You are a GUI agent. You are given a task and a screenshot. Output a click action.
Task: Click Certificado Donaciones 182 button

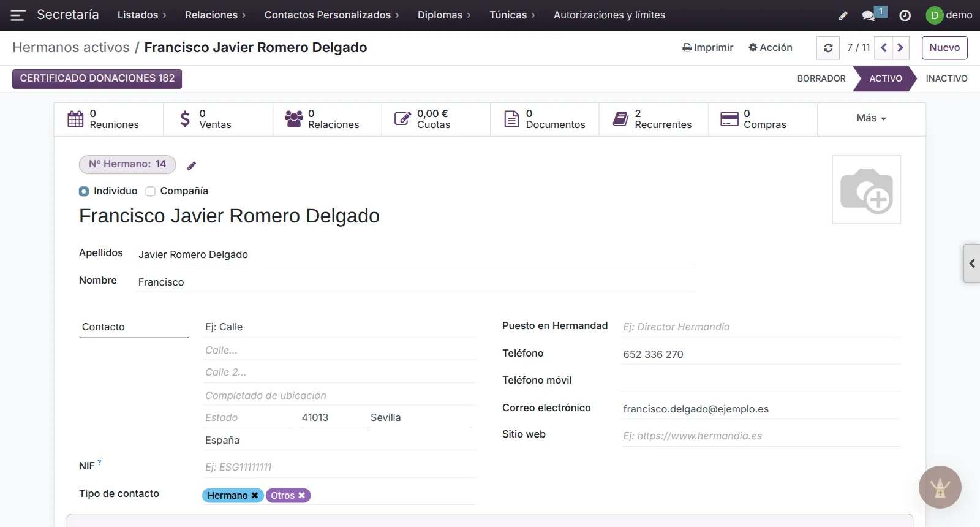[x=97, y=78]
